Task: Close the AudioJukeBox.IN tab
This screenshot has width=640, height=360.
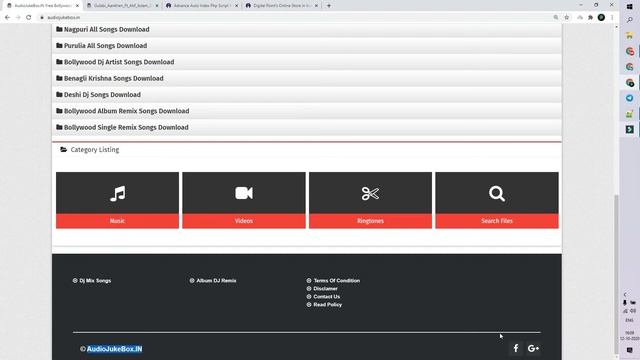Action: click(77, 6)
